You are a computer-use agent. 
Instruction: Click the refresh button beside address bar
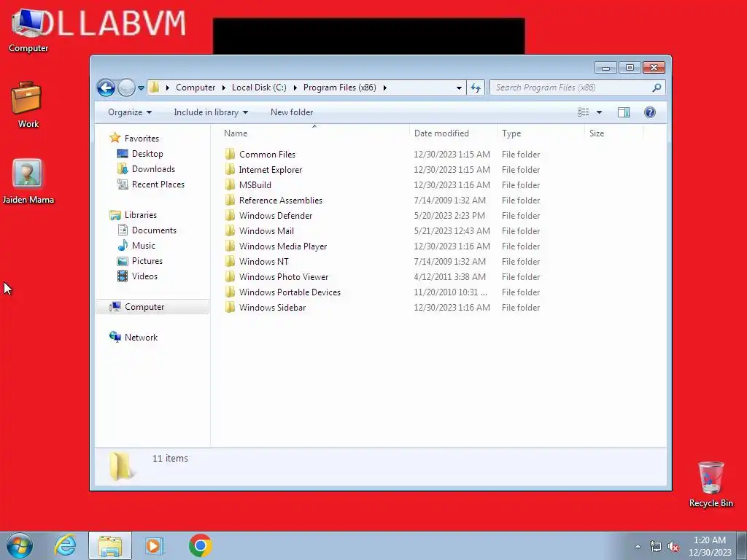[x=476, y=87]
